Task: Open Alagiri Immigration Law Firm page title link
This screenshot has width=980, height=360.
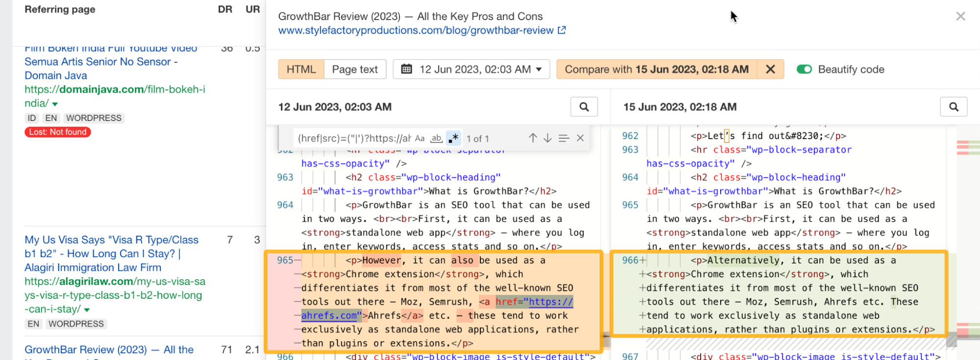Action: 111,254
